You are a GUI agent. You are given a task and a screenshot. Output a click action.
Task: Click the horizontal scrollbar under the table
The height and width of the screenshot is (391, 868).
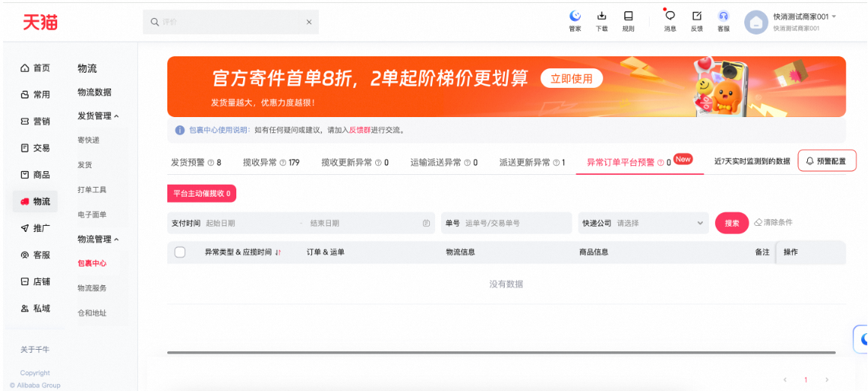(x=501, y=352)
